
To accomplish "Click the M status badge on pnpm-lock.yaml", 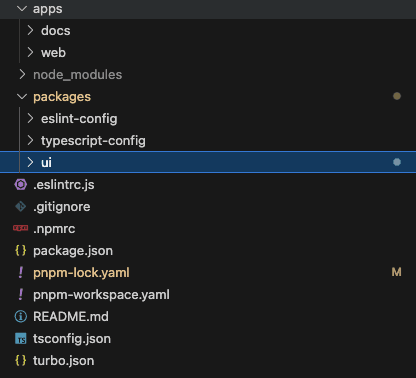I will [x=396, y=272].
